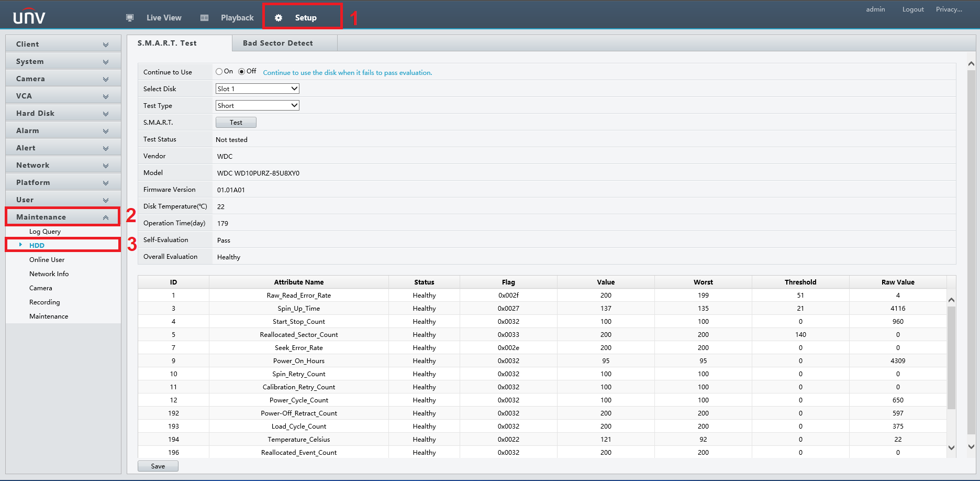Expand the Hard Disk menu section

pos(63,113)
